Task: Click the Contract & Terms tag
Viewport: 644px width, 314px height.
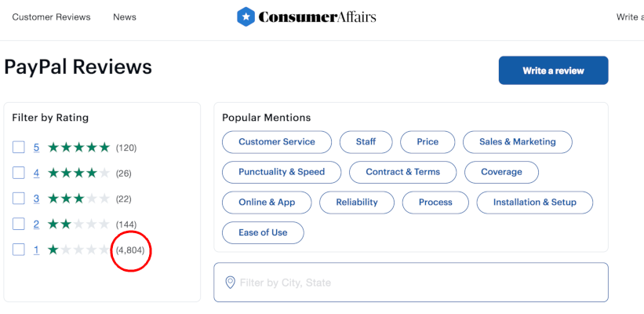Action: [403, 172]
